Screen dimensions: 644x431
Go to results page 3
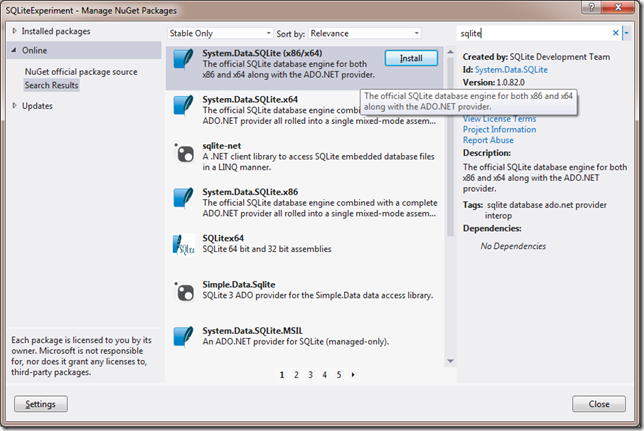pyautogui.click(x=310, y=375)
